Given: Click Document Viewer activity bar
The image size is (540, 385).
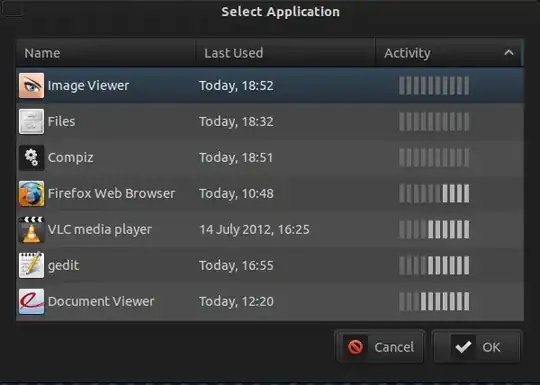Looking at the screenshot, I should [x=434, y=302].
